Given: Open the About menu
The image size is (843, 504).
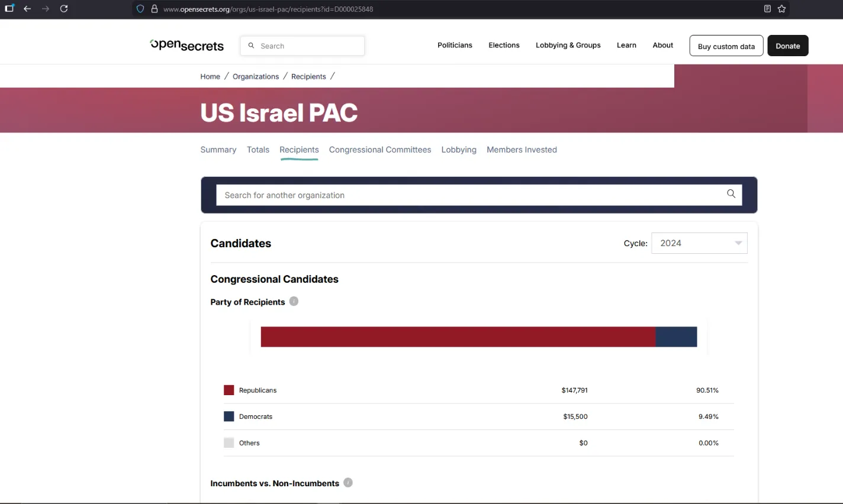Looking at the screenshot, I should pos(663,46).
